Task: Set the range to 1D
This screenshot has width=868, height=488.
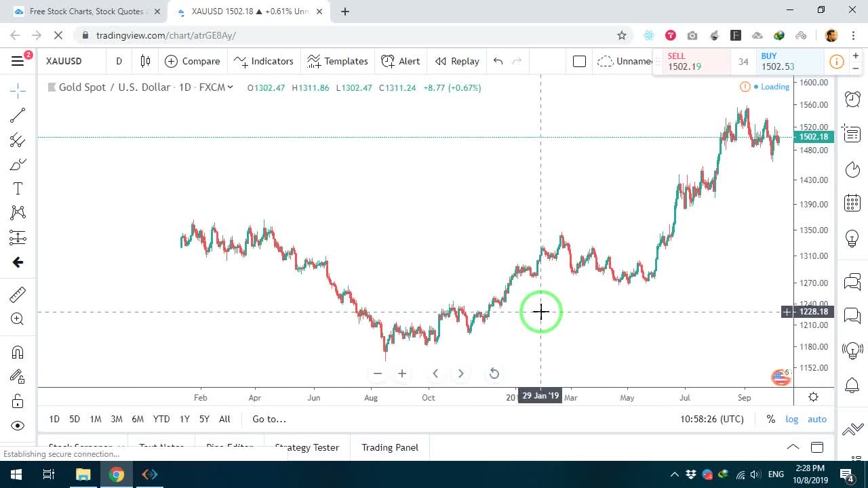Action: [54, 419]
